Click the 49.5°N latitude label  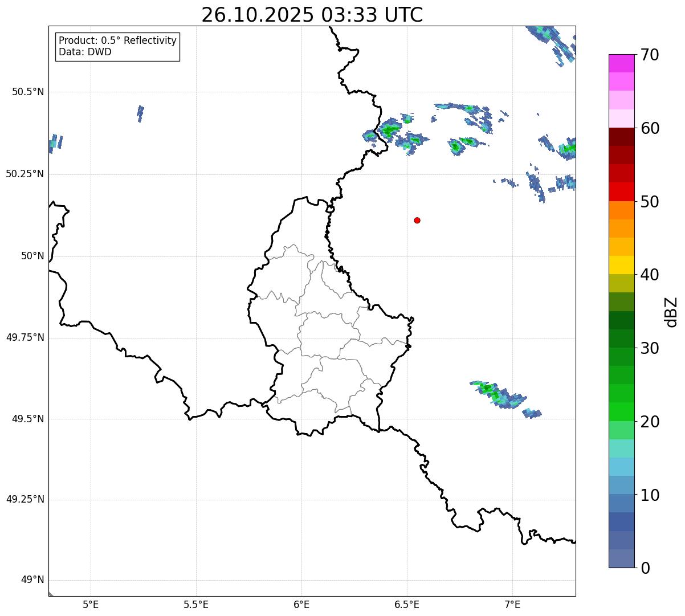pos(28,419)
